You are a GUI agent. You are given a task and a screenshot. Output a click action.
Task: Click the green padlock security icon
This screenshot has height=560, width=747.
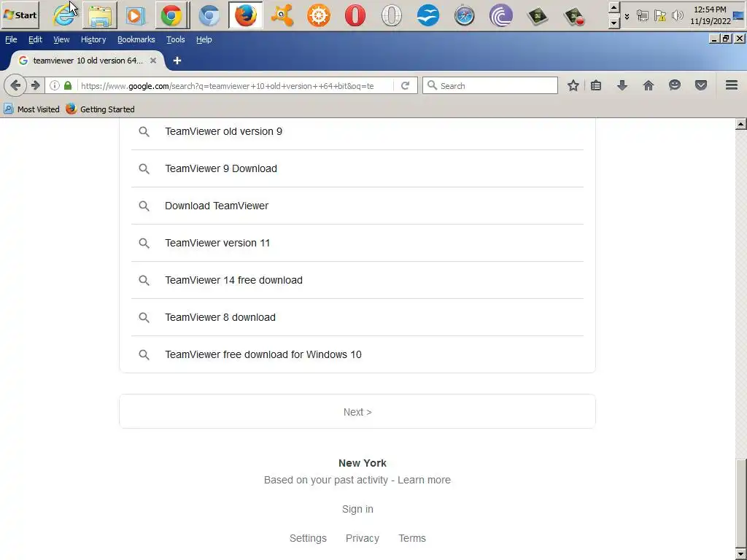pyautogui.click(x=68, y=86)
